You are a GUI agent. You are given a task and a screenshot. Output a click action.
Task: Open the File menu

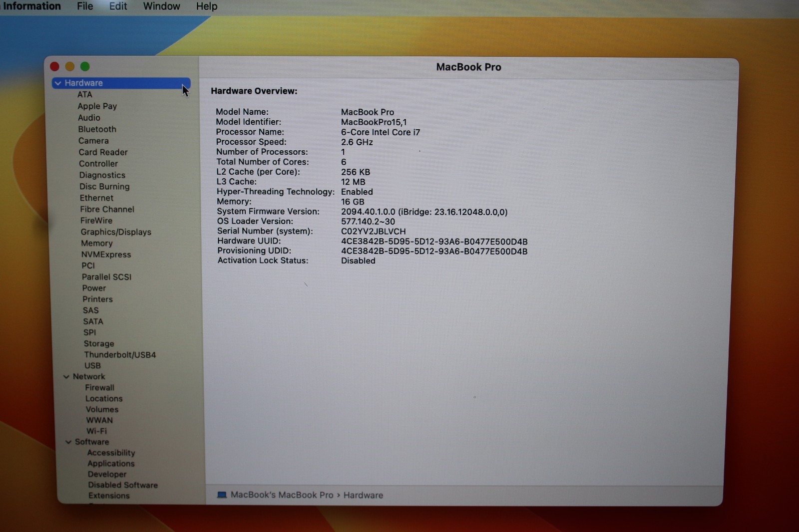[85, 6]
